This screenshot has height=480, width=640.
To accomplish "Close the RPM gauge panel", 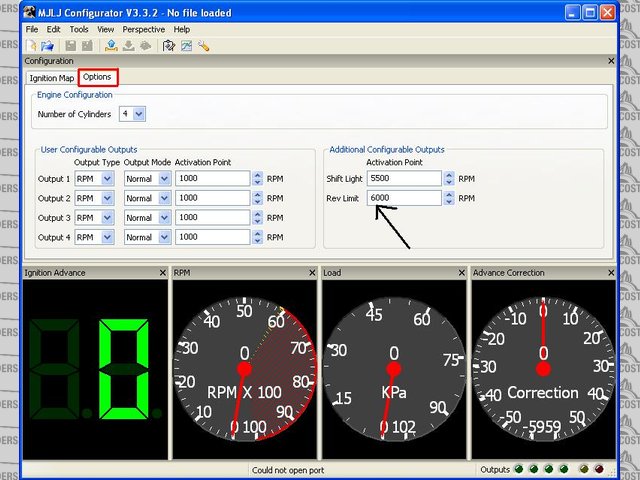I will coord(312,272).
